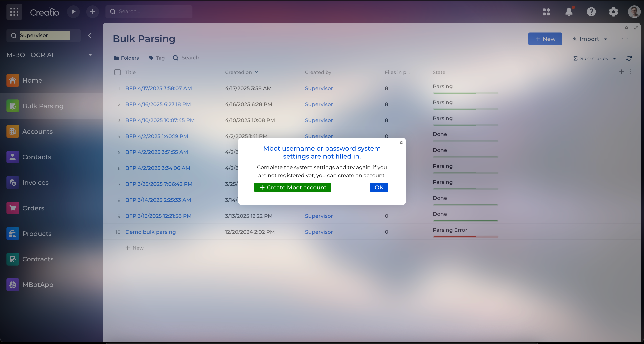Click the inline New row at the list bottom

click(x=135, y=248)
